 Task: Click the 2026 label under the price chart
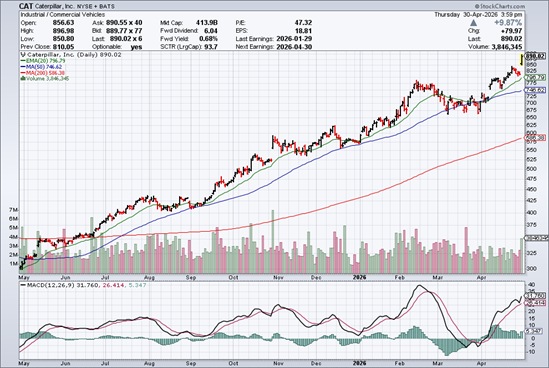click(x=359, y=277)
